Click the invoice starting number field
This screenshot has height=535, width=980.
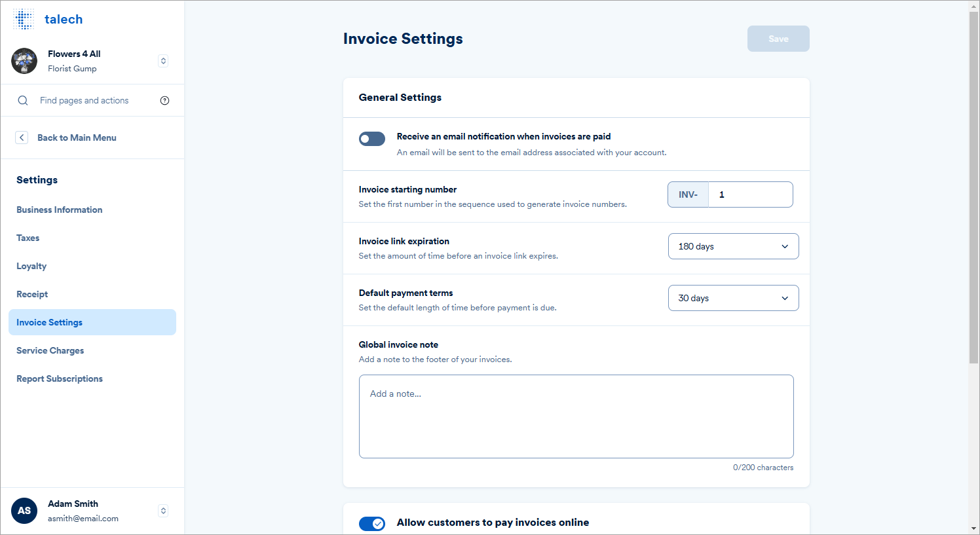pos(750,194)
